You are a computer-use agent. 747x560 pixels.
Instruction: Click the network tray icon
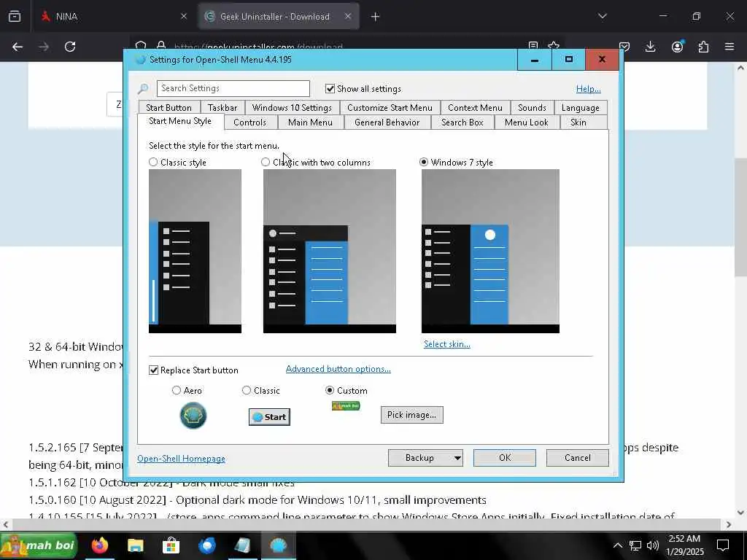pos(635,545)
